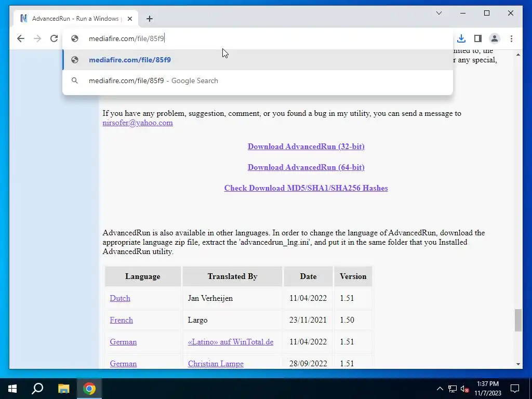Open the Chrome three-dot menu
532x399 pixels.
511,38
